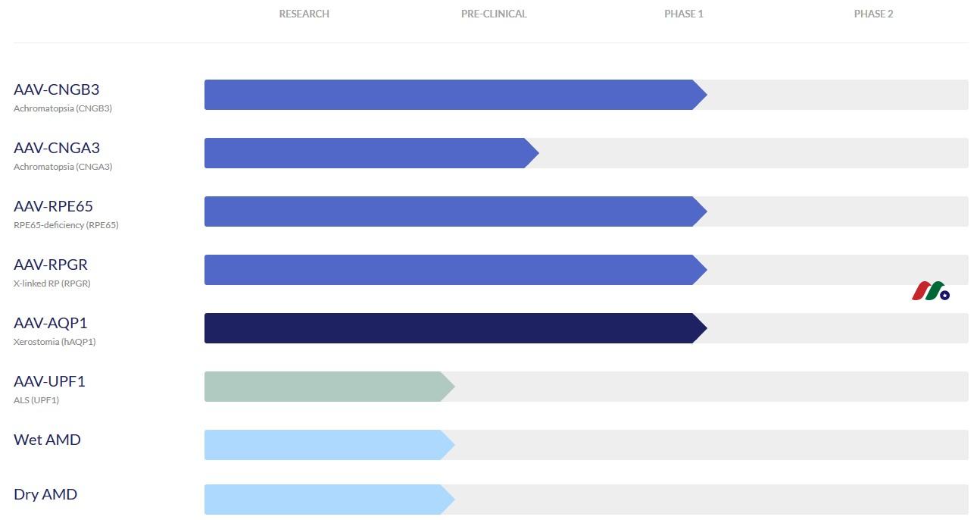Click the Xerostomia (hAQP1) subtitle text

(55, 342)
